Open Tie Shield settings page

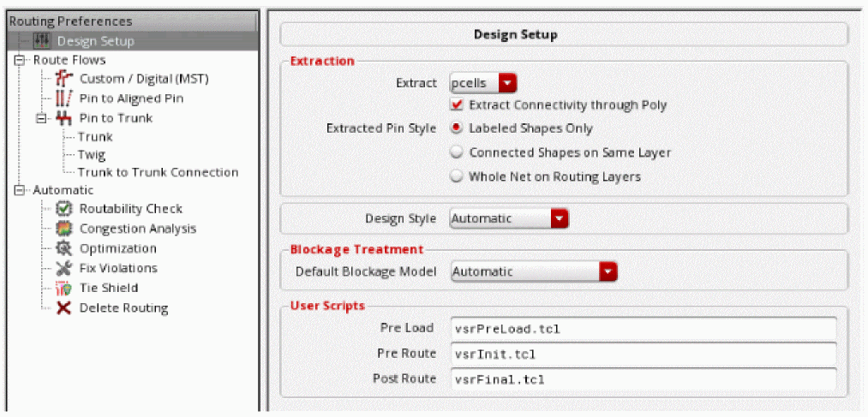coord(109,289)
